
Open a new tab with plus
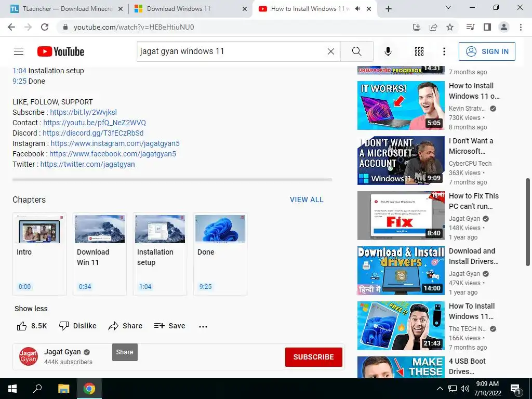click(x=389, y=9)
